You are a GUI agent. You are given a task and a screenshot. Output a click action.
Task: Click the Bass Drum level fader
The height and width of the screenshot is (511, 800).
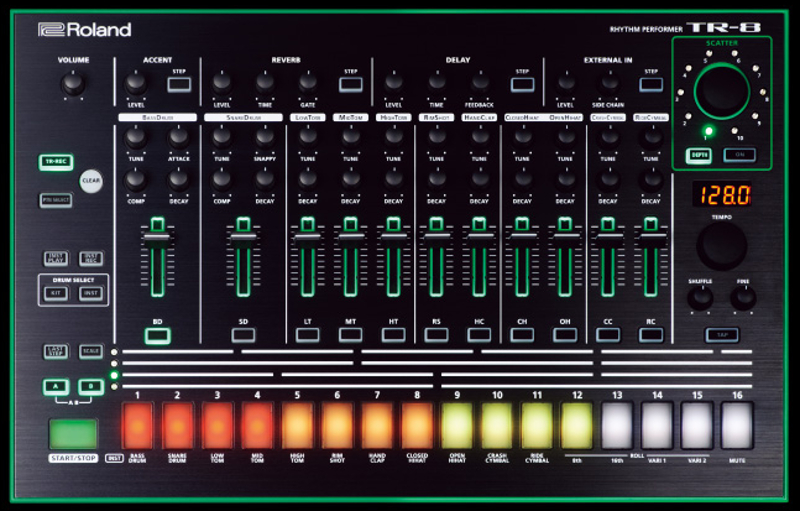point(157,239)
